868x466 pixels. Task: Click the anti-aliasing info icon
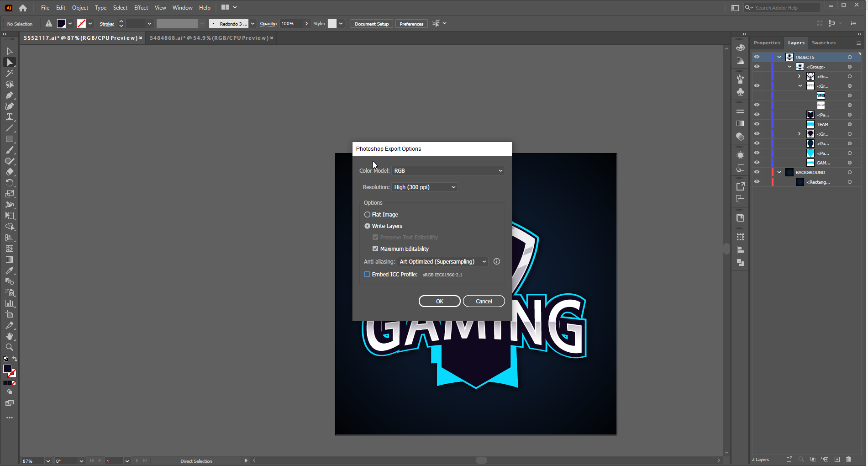pyautogui.click(x=497, y=262)
